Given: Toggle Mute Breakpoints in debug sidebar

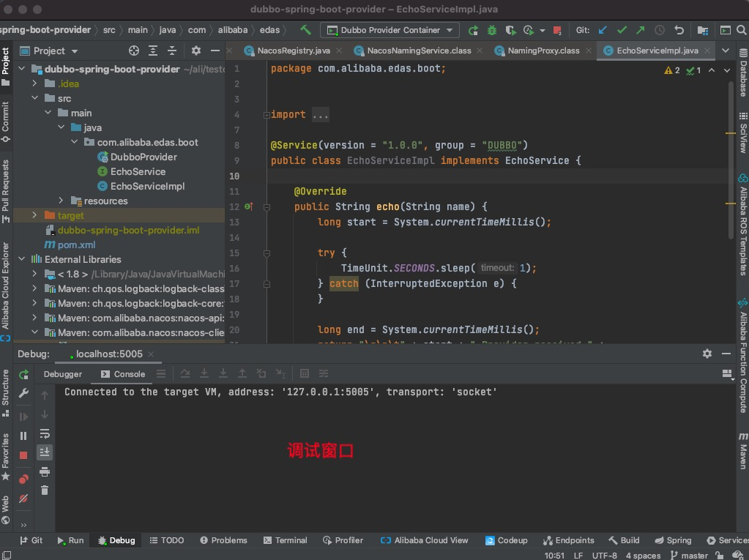Looking at the screenshot, I should 23,499.
